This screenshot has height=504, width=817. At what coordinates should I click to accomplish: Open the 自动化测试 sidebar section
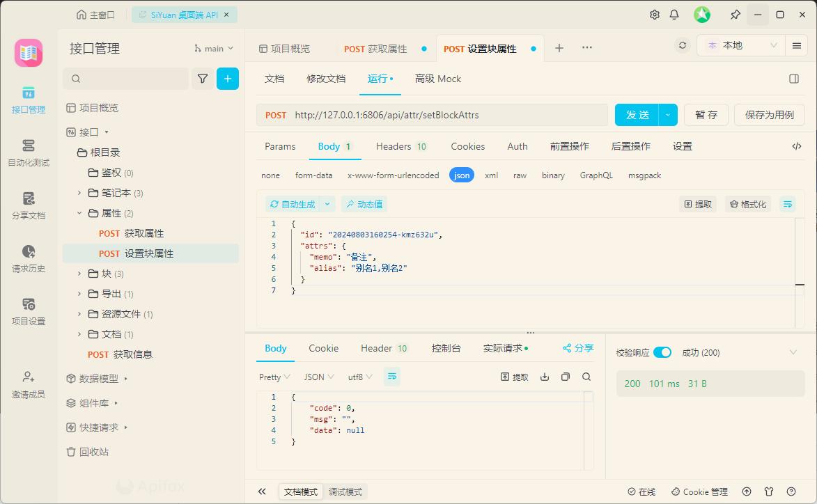[x=28, y=153]
